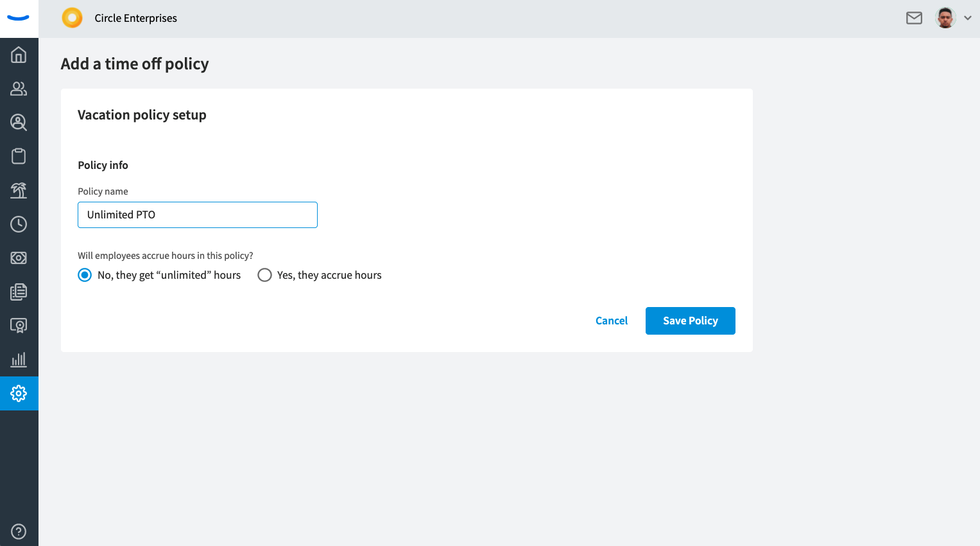980x546 pixels.
Task: Click the "Vacation policy setup" heading
Action: coord(142,115)
